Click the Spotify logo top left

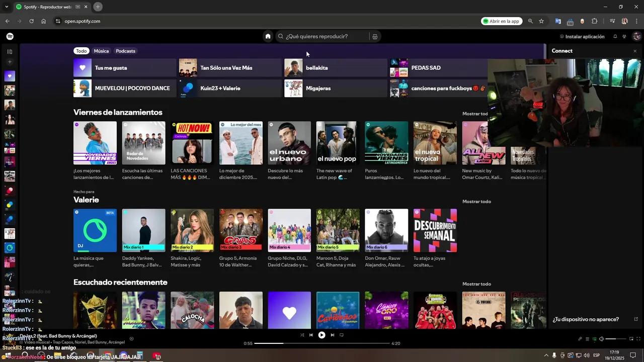10,36
